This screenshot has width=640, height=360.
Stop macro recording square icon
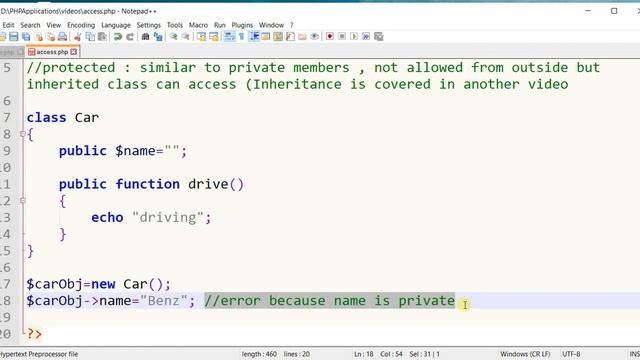342,37
